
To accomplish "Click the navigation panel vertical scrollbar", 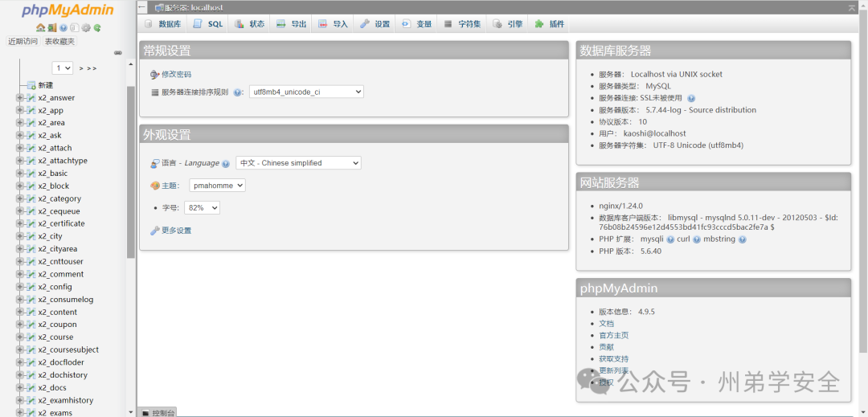I will pos(131,171).
